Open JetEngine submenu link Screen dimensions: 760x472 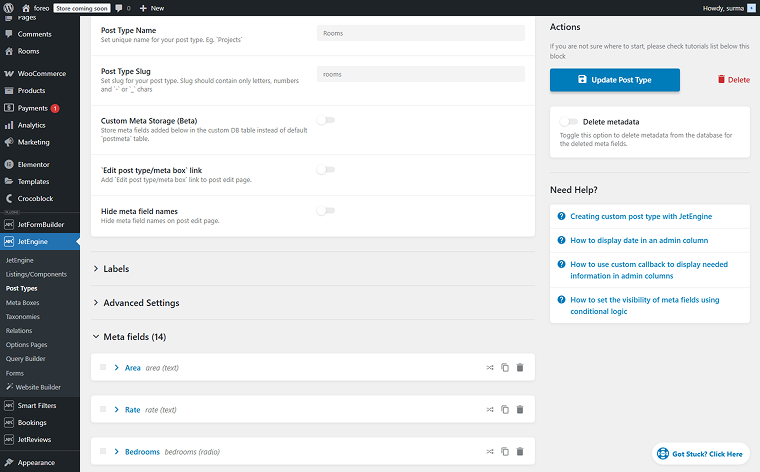[x=19, y=260]
